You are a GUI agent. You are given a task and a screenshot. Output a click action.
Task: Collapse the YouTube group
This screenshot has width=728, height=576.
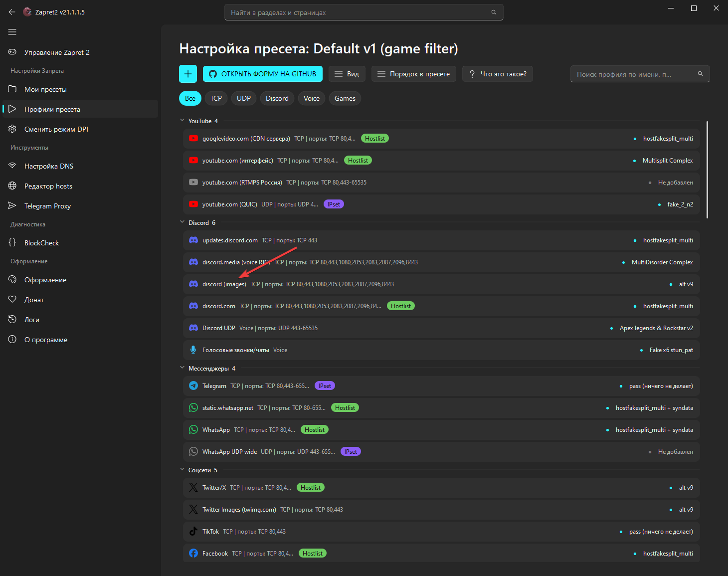[182, 121]
